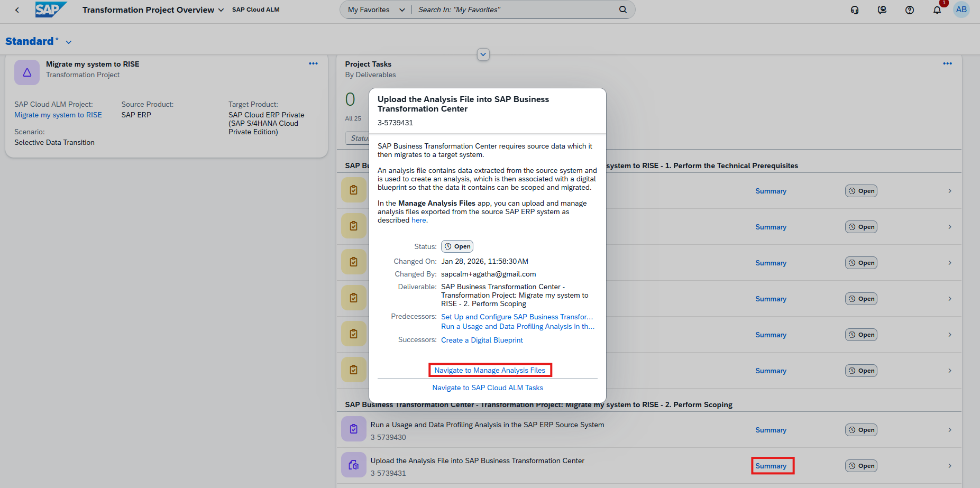Open the AB user profile avatar
The image size is (980, 488).
click(x=961, y=10)
